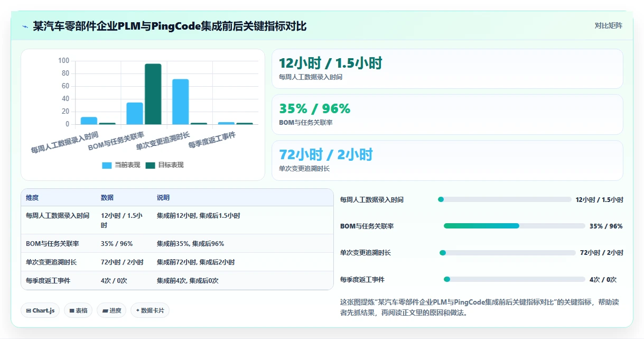Click the 每周人工数据录入时间 progress bar
The image size is (644, 339).
(505, 199)
